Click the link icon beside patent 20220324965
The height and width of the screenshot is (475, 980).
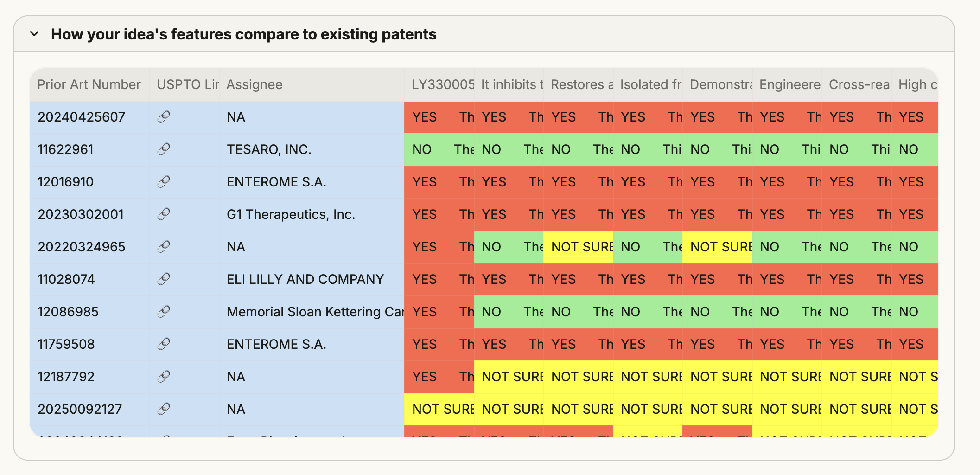point(163,247)
